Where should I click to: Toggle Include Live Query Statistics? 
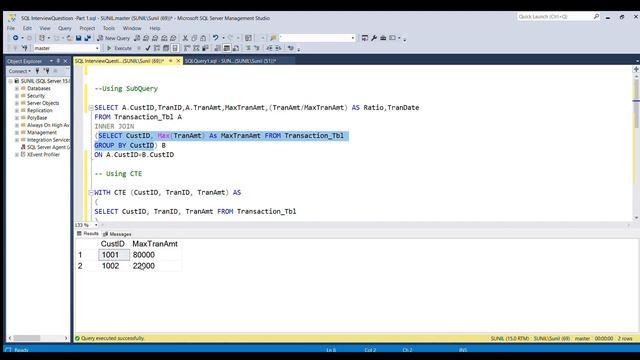pyautogui.click(x=196, y=48)
